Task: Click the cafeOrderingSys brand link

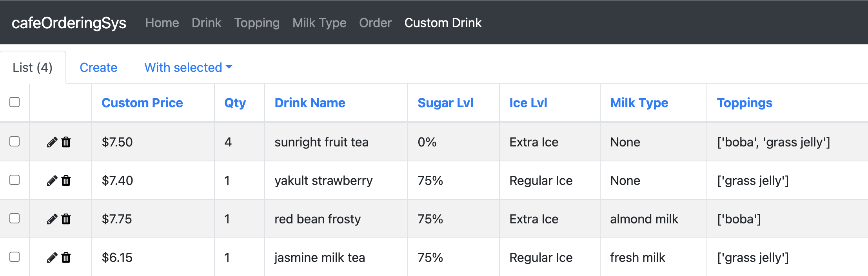Action: (69, 23)
